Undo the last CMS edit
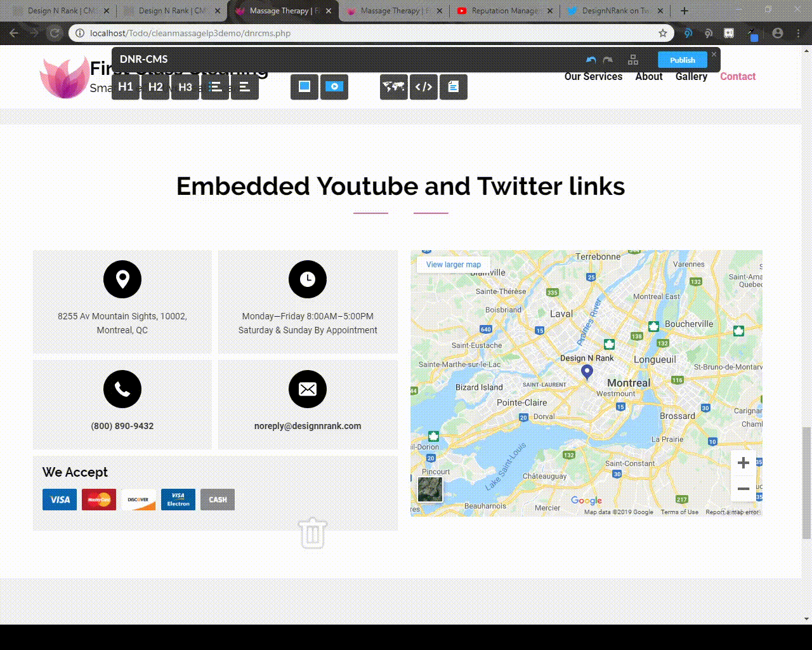 pyautogui.click(x=591, y=60)
